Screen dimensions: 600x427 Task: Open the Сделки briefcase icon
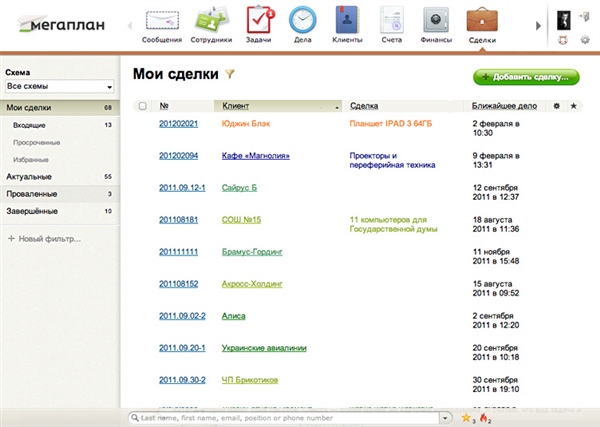pos(482,20)
